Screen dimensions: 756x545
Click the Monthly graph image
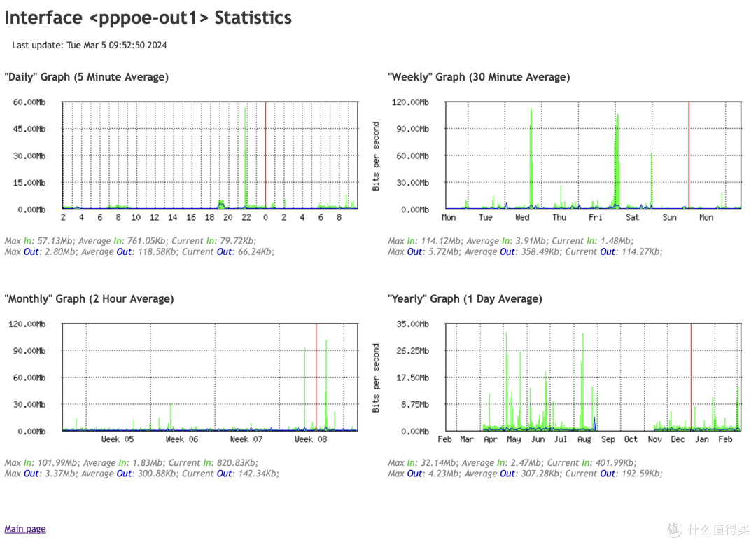(x=185, y=382)
